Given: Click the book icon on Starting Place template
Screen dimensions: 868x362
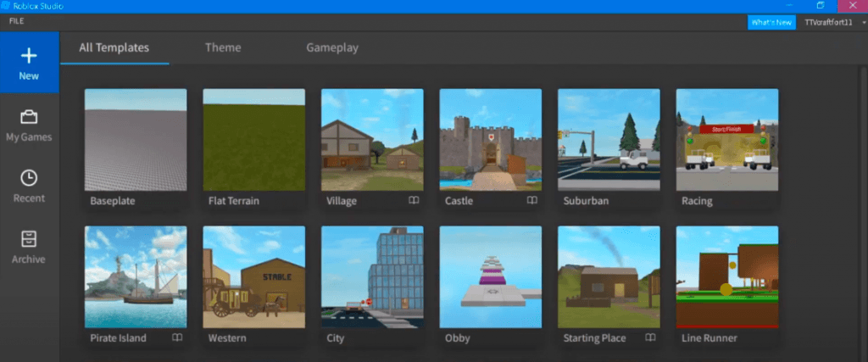Looking at the screenshot, I should pos(650,337).
